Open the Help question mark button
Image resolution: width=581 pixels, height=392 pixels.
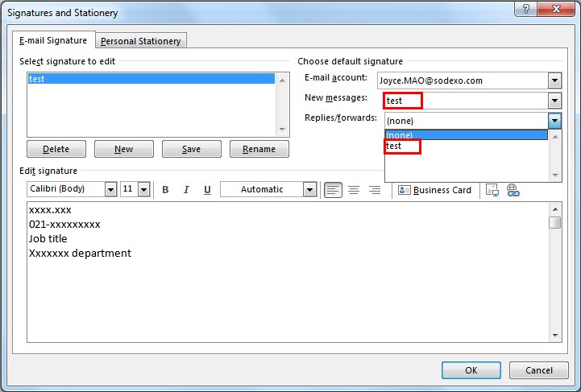525,9
